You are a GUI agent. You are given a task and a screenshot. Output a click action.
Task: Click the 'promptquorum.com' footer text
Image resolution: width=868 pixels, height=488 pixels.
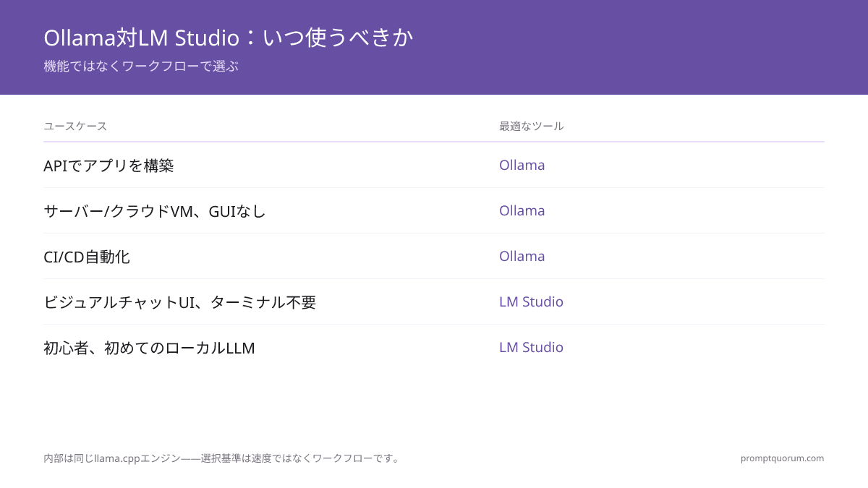click(782, 458)
